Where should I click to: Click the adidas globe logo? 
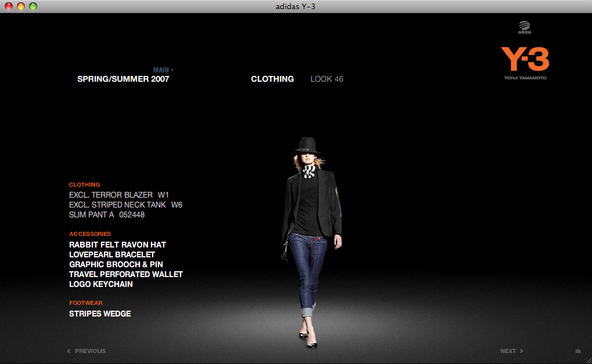click(x=525, y=27)
